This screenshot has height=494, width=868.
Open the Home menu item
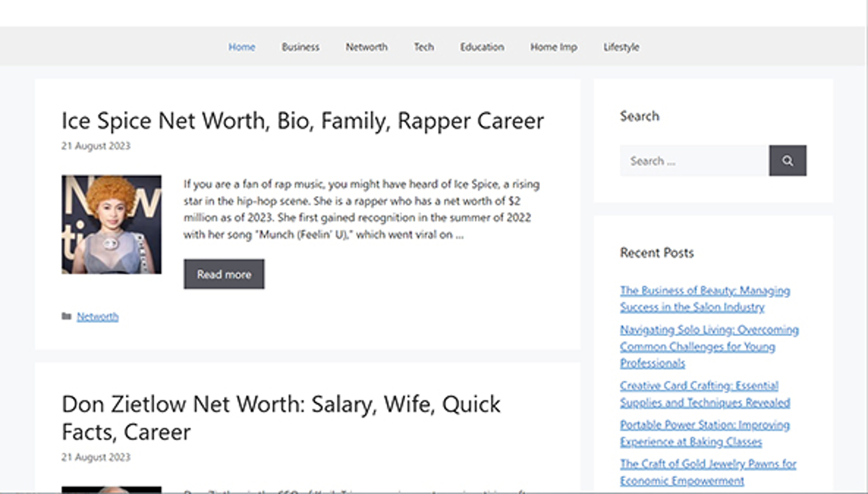click(242, 47)
